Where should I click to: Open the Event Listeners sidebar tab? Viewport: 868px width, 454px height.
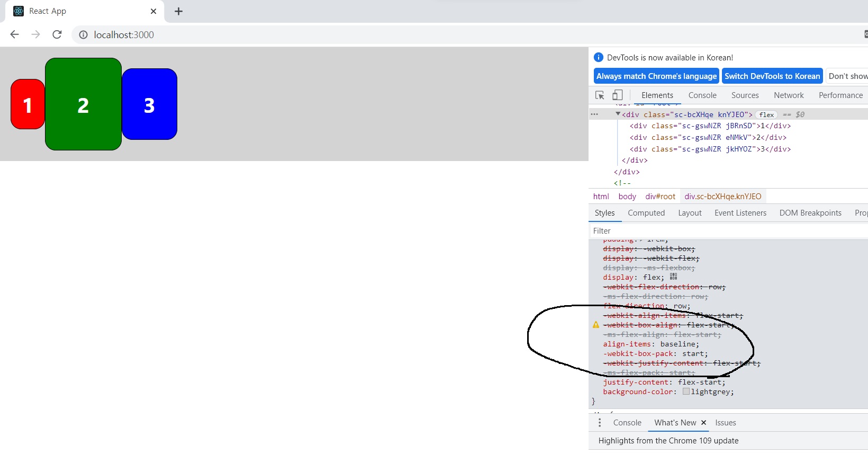740,213
